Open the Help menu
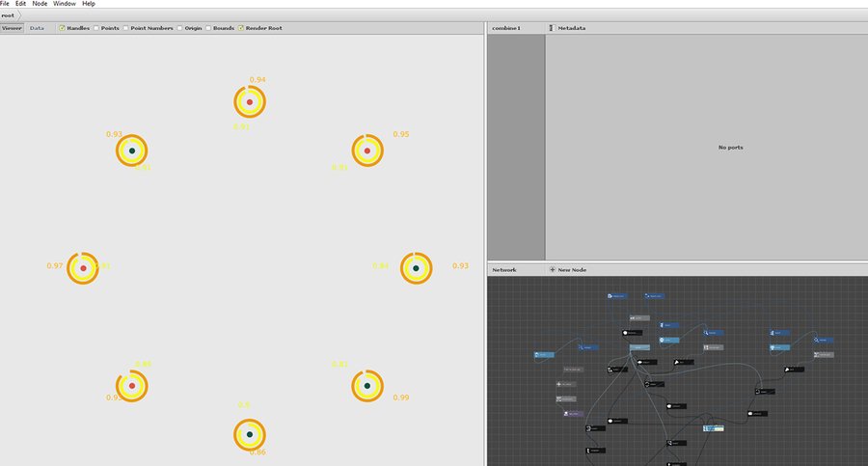This screenshot has height=466, width=868. pyautogui.click(x=89, y=3)
